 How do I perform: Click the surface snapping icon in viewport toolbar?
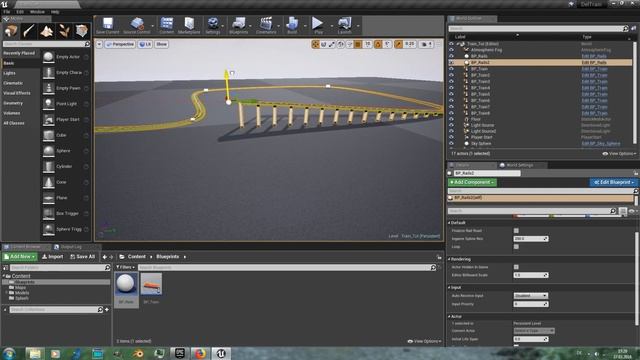point(350,44)
